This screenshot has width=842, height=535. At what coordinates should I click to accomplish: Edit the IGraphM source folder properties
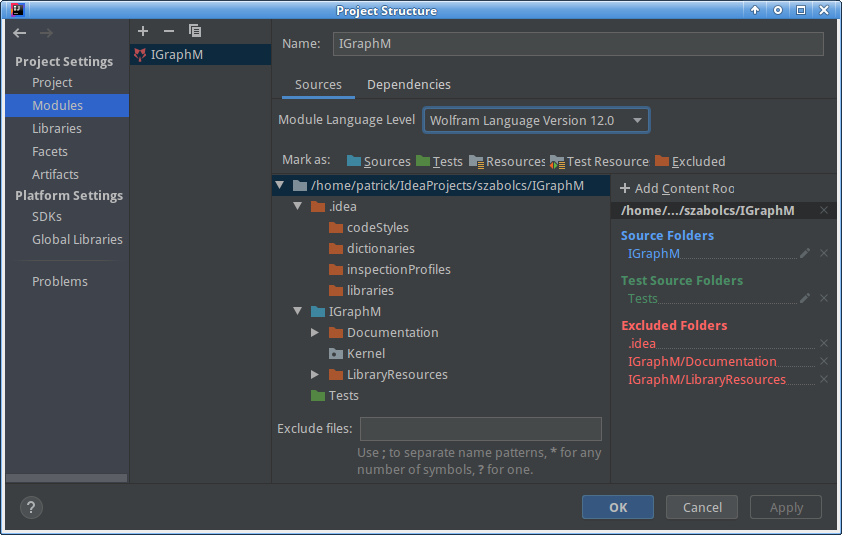coord(805,253)
